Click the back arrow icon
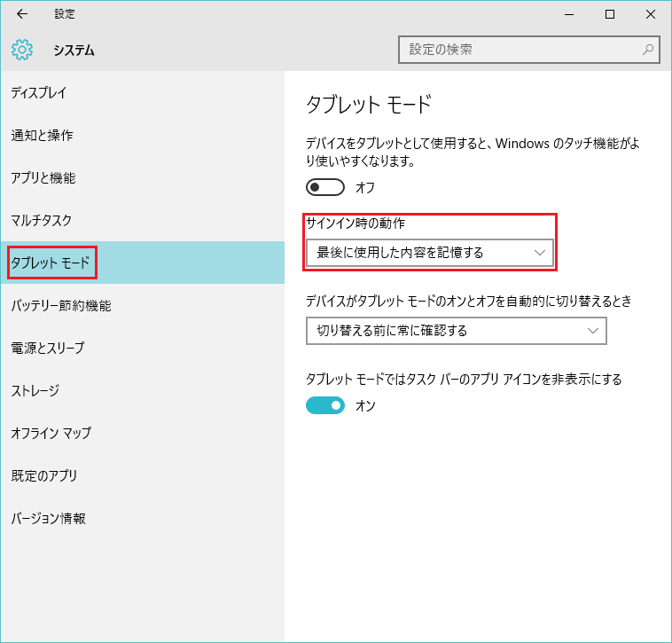 (x=22, y=14)
